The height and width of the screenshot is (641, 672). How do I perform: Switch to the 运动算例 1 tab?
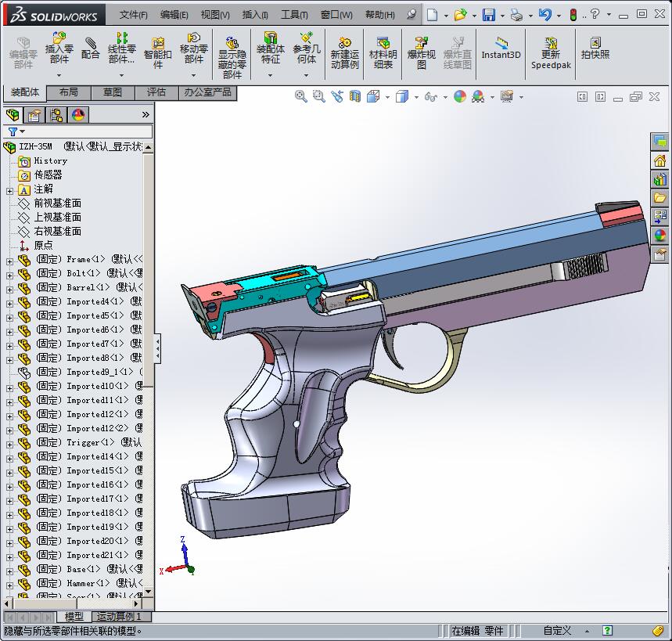(x=122, y=617)
